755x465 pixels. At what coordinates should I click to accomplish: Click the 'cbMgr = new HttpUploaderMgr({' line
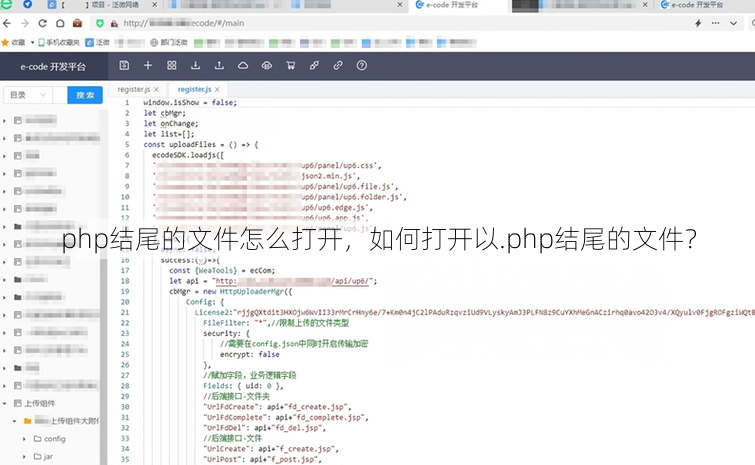click(x=231, y=291)
